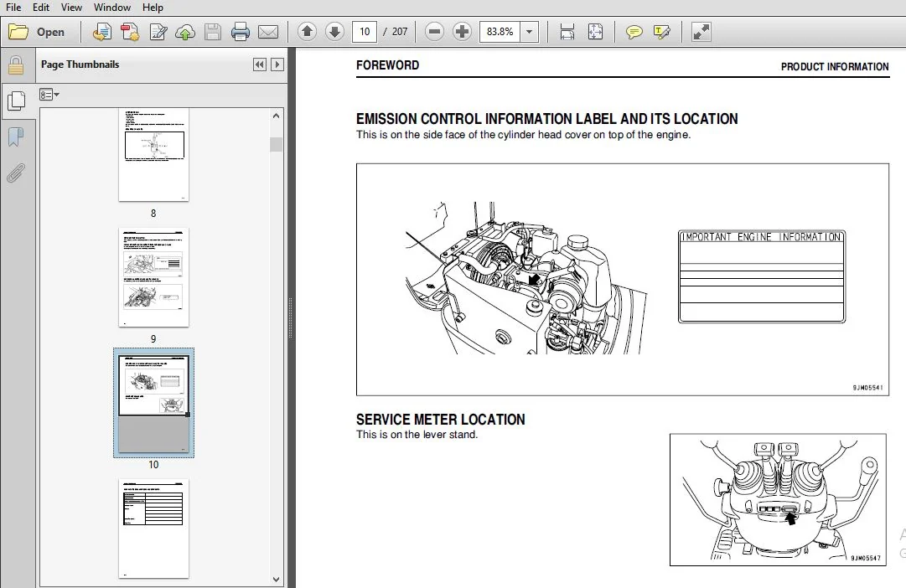Viewport: 906px width, 588px height.
Task: Toggle the Page Thumbnails panel icon
Action: tap(17, 101)
